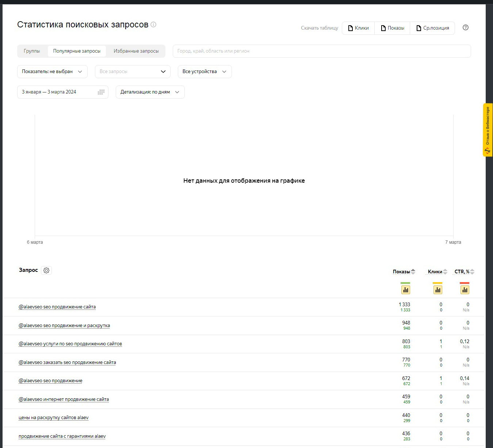
Task: Sort the table by the Показы column
Action: tap(404, 272)
